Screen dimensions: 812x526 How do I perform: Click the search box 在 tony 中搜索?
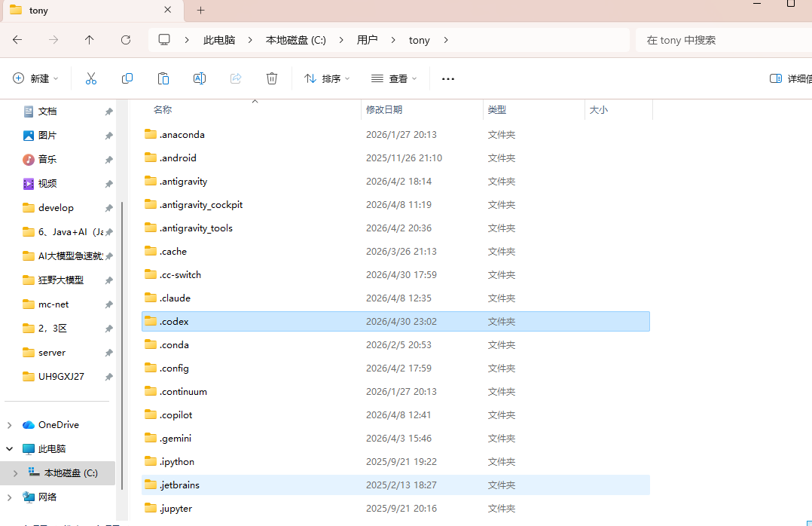(x=723, y=40)
